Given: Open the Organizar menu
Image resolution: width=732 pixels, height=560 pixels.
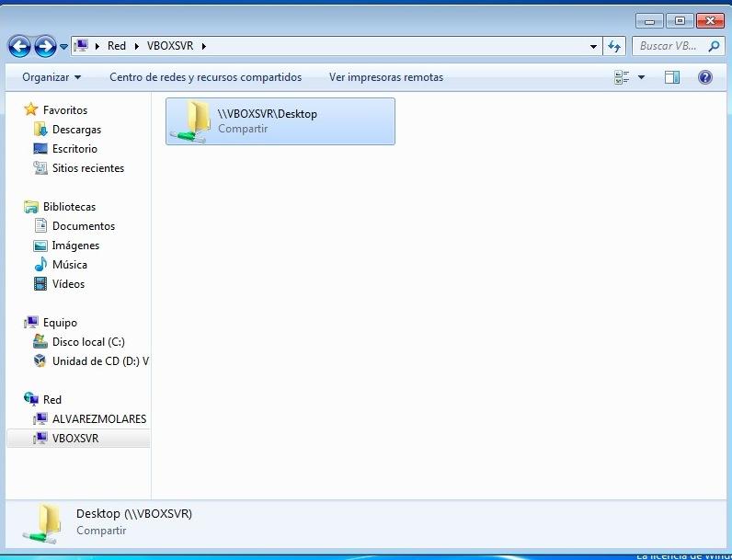Looking at the screenshot, I should point(51,77).
